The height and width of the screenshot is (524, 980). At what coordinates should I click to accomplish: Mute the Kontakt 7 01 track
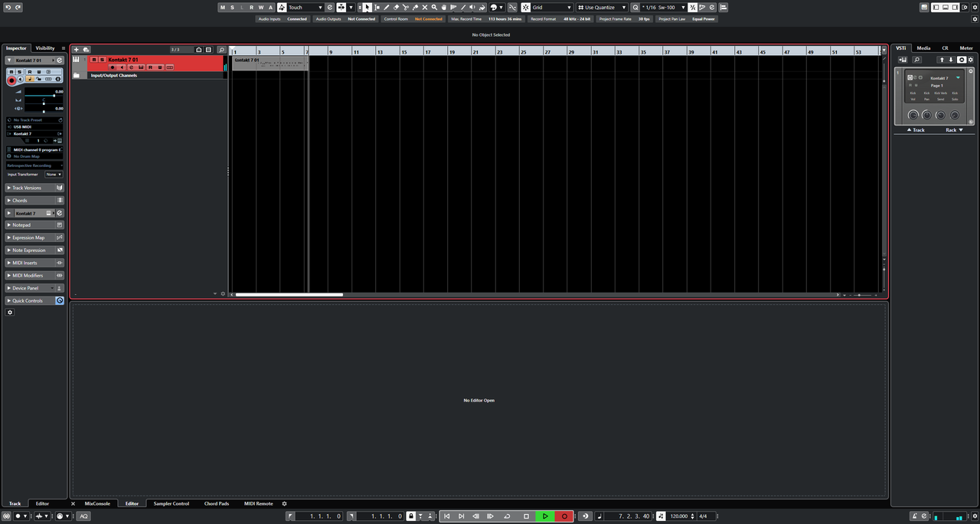click(x=93, y=60)
